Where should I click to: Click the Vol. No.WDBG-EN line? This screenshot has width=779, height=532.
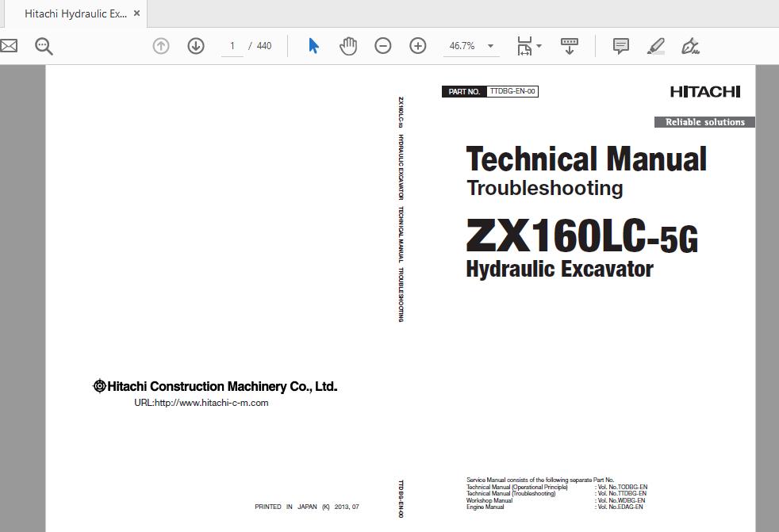tap(621, 500)
